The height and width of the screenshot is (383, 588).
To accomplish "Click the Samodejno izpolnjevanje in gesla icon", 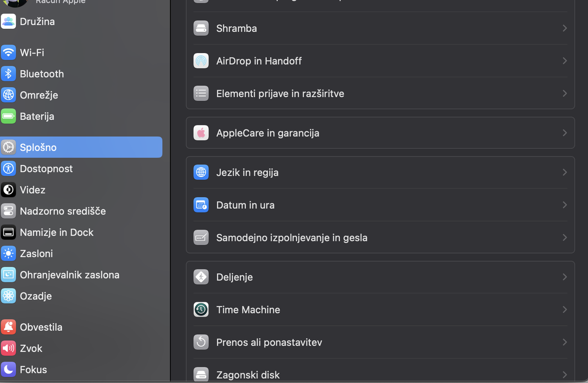I will click(x=201, y=237).
